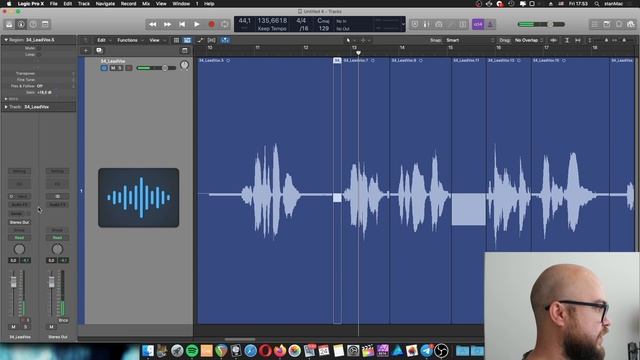Open the Edit menu in tracks area
640x360 pixels.
pyautogui.click(x=104, y=40)
